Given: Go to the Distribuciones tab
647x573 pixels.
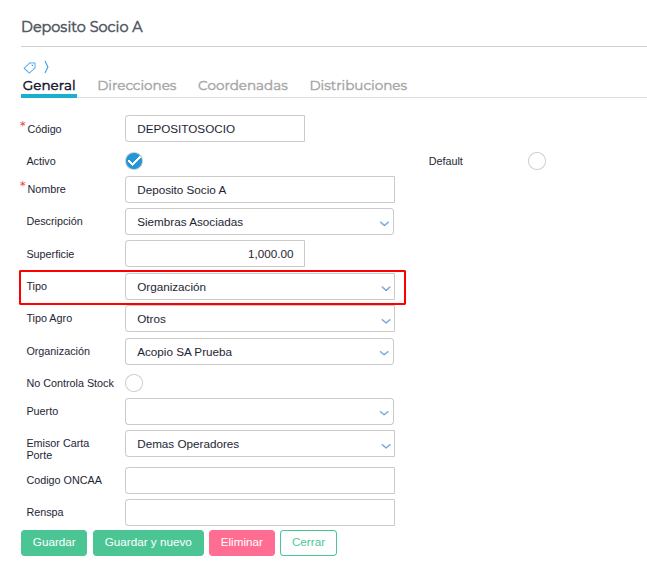Looking at the screenshot, I should [x=358, y=86].
